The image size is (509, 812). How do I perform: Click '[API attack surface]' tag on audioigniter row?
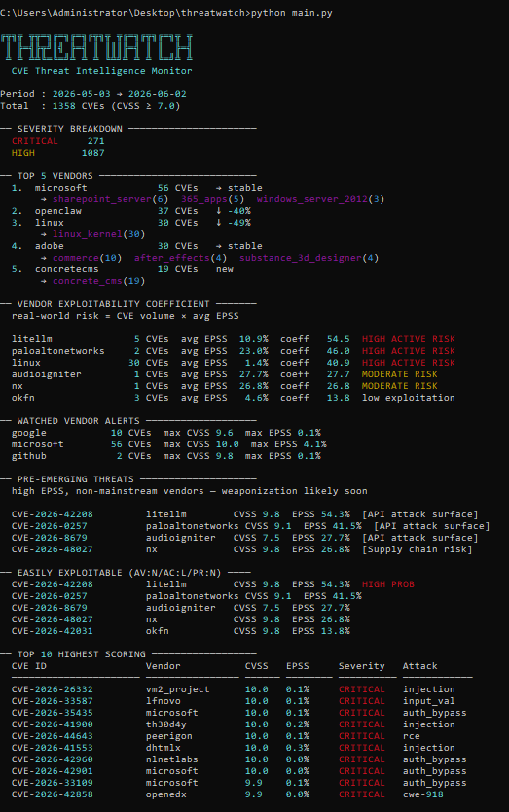click(419, 538)
